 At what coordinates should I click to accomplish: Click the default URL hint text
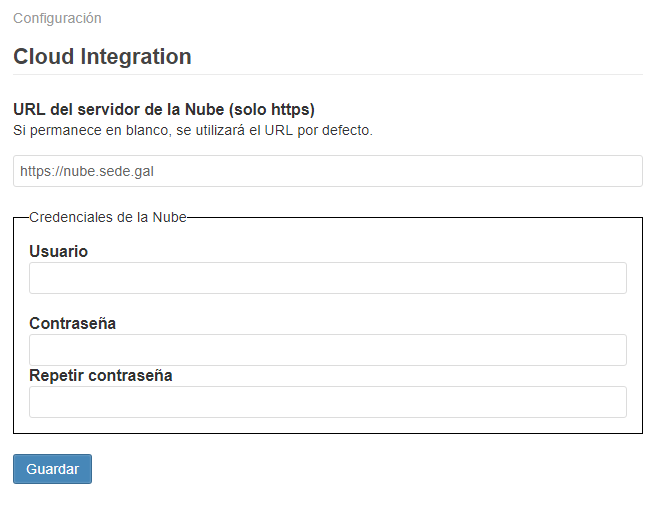(192, 130)
